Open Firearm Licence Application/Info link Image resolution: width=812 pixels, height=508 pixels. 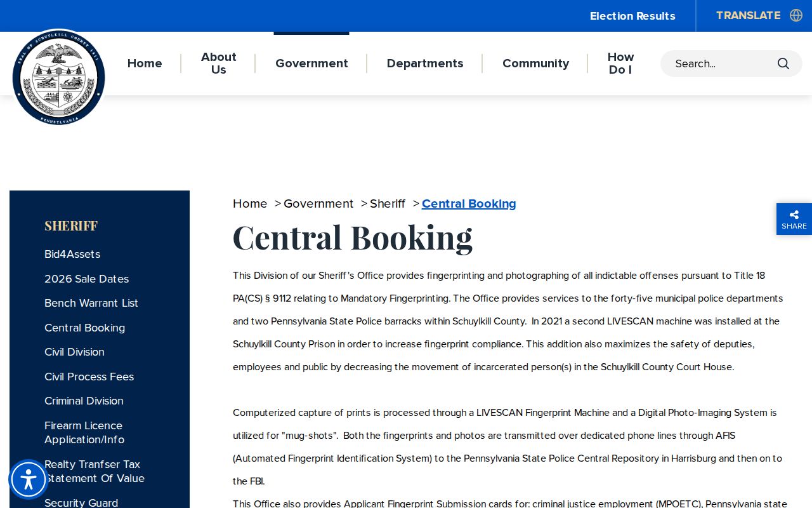(84, 432)
